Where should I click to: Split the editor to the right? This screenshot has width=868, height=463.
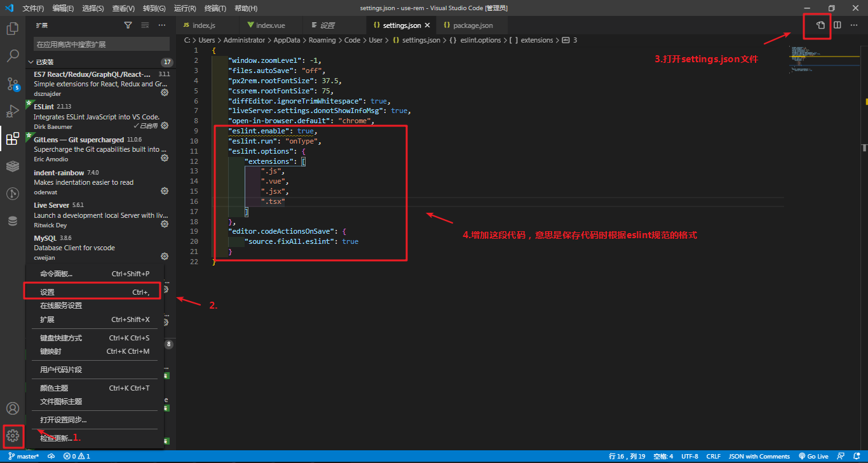click(837, 25)
